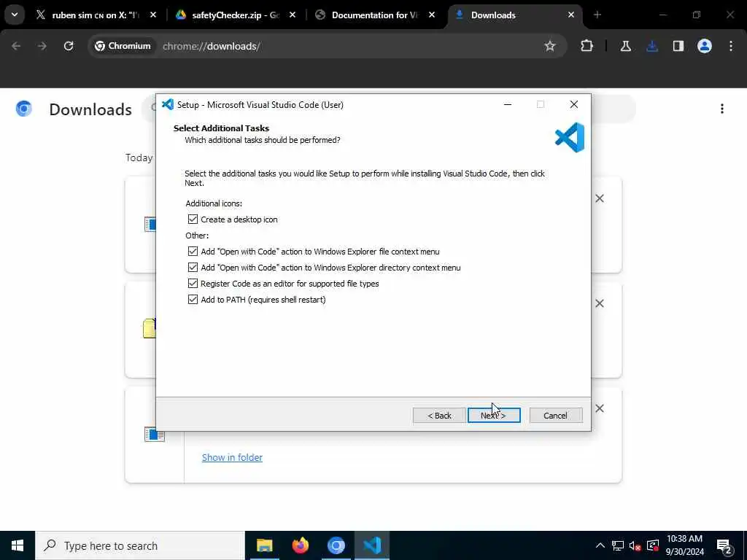Open Chromium three-dot main menu
Viewport: 747px width, 560px height.
[x=731, y=46]
